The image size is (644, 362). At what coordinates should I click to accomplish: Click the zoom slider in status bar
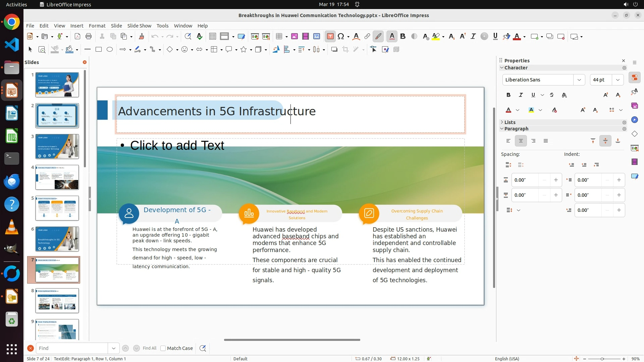602,359
